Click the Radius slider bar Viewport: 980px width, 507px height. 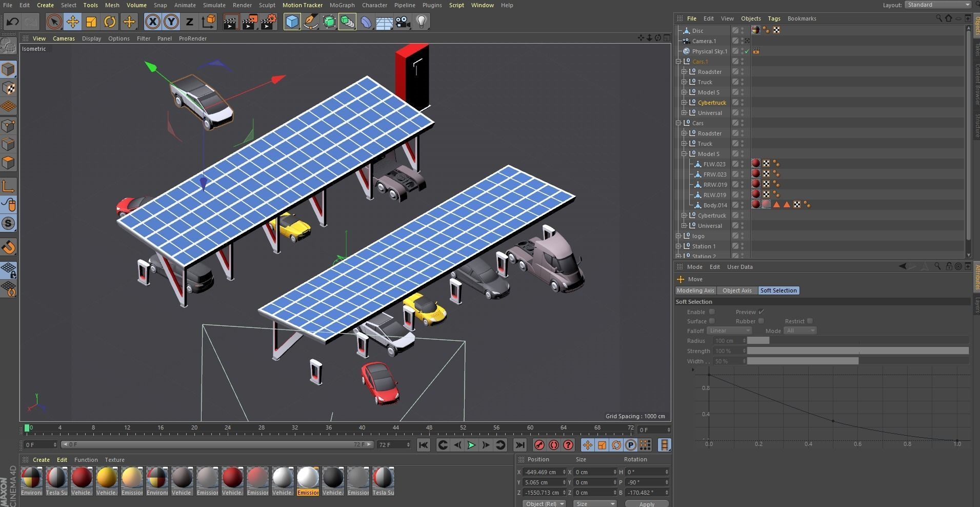coord(858,341)
